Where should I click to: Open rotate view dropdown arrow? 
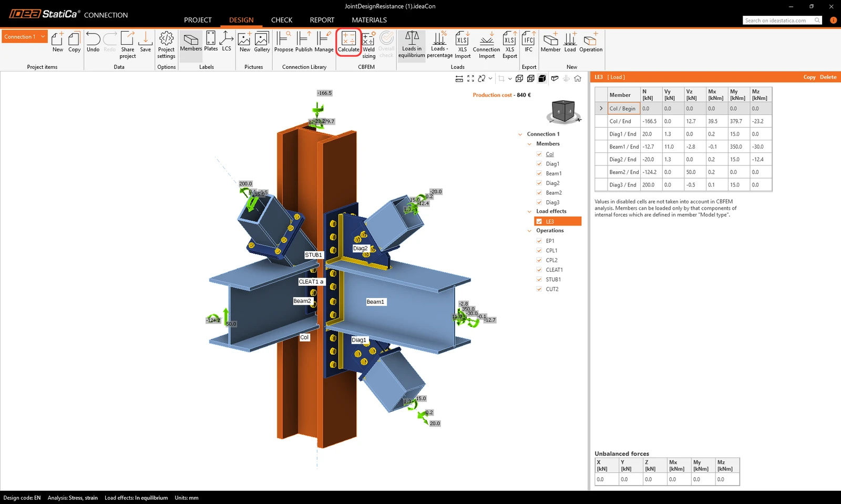click(490, 79)
